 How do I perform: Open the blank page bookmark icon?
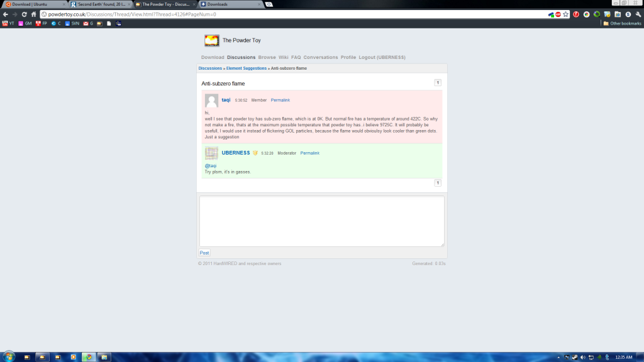[109, 23]
